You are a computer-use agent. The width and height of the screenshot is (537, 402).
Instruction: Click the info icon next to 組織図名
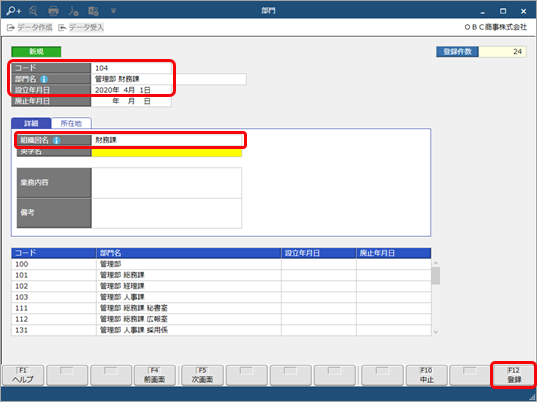tap(57, 140)
